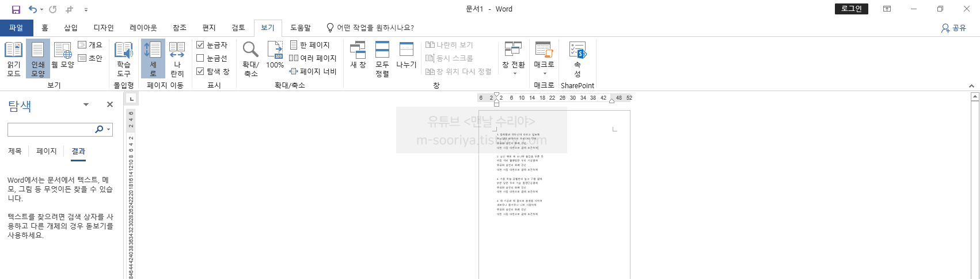This screenshot has height=279, width=980.
Task: Switch to 읽기 모드 (Read Mode) view
Action: pyautogui.click(x=14, y=58)
